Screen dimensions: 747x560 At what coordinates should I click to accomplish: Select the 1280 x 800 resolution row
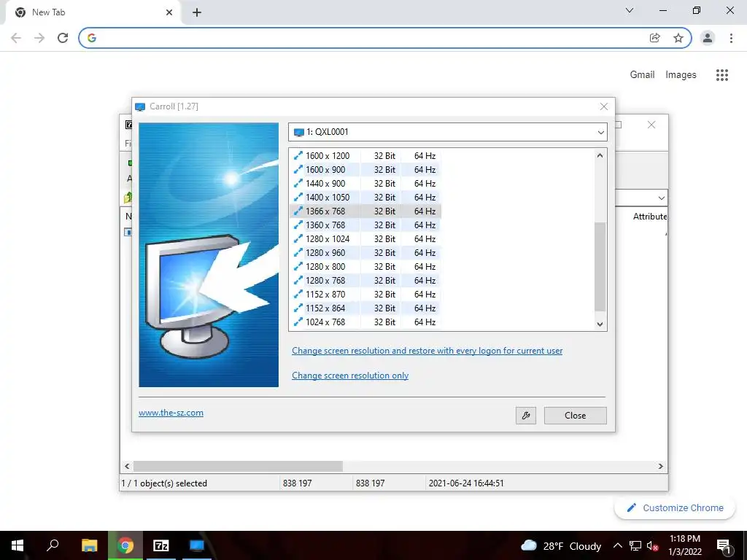365,266
